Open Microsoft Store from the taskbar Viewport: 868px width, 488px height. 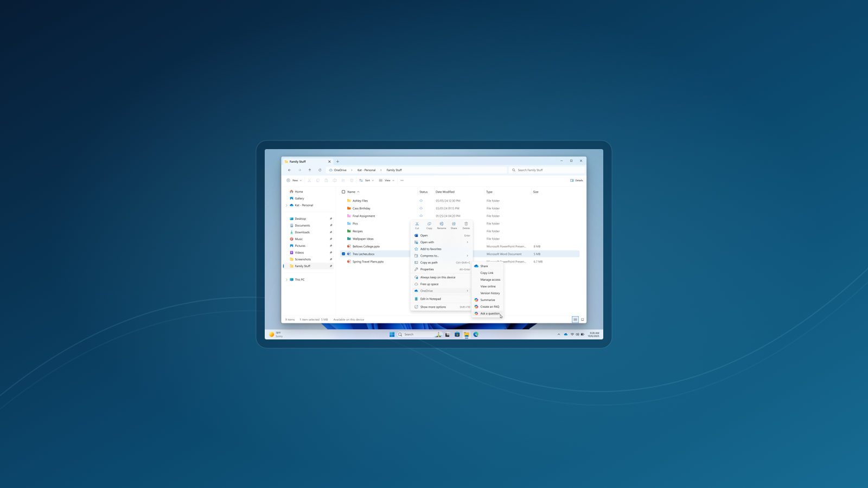coord(457,335)
